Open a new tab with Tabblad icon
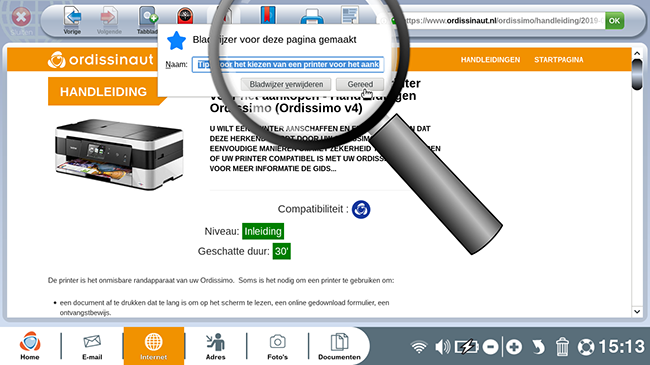The width and height of the screenshot is (650, 365). pos(148,17)
